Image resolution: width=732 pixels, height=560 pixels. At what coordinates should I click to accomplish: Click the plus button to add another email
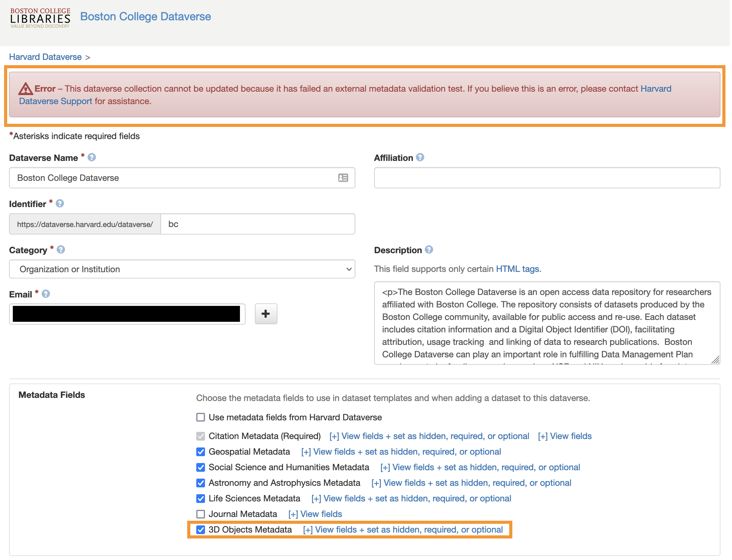point(266,314)
